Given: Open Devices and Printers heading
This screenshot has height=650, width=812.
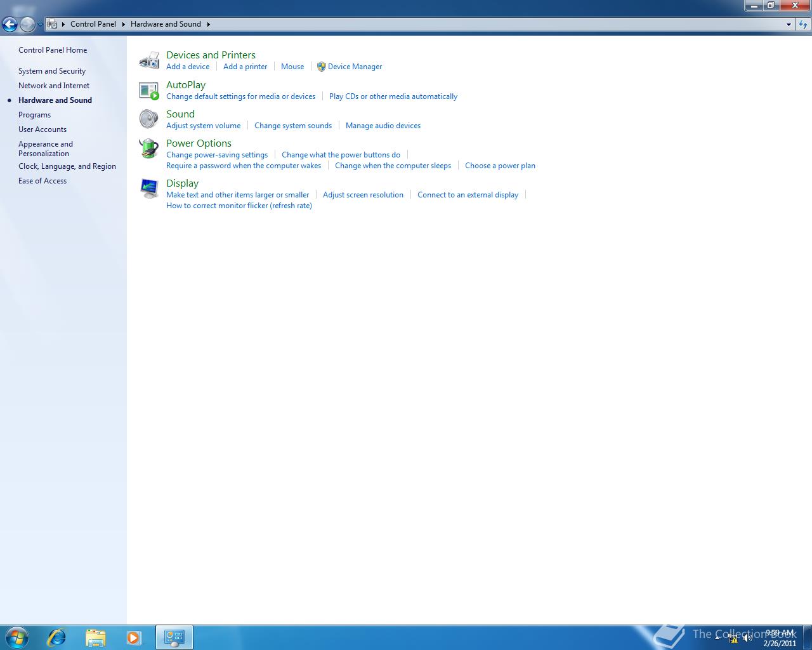Looking at the screenshot, I should tap(211, 55).
